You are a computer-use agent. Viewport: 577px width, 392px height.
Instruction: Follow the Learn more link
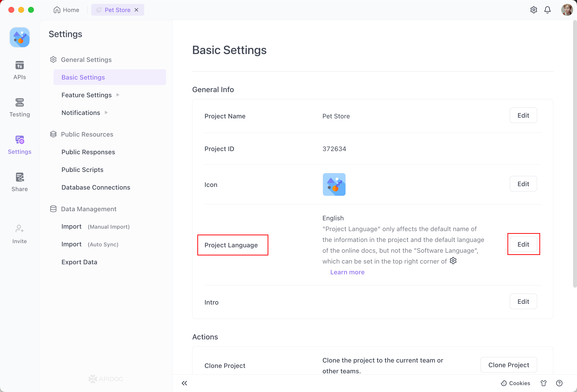pos(347,272)
